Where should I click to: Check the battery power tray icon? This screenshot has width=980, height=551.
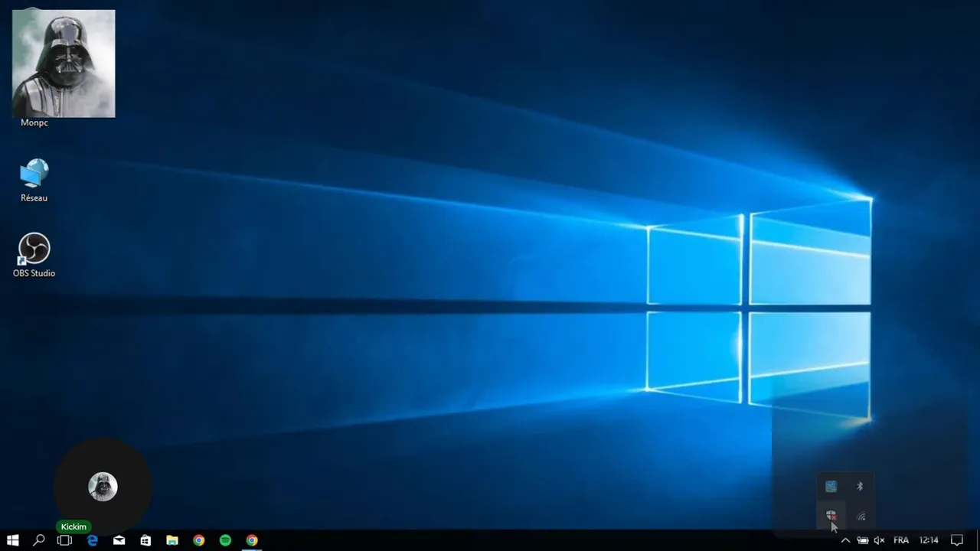863,540
